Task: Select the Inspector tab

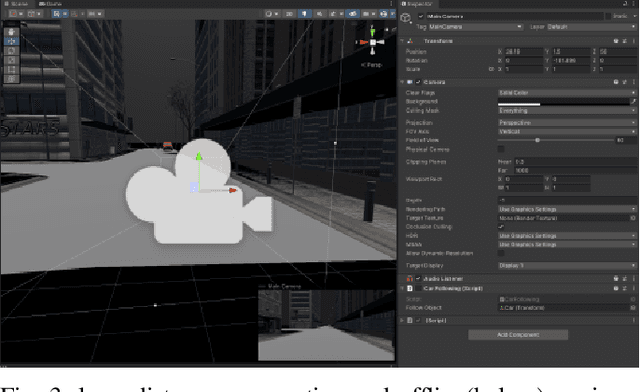Action: (x=417, y=4)
